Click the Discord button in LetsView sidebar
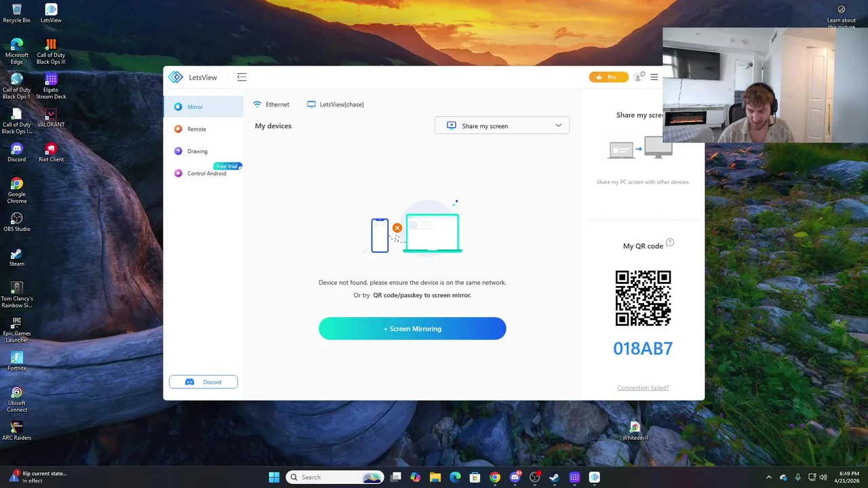868x488 pixels. click(x=203, y=382)
